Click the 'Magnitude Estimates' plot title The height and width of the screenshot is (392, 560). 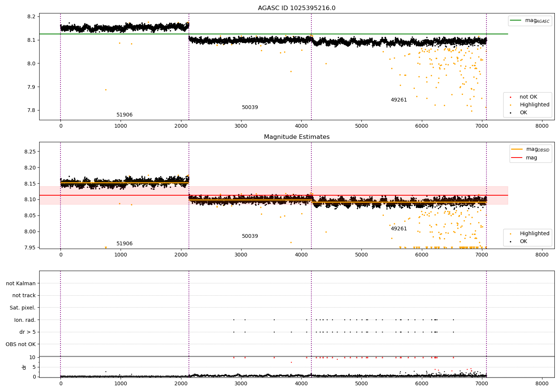296,137
